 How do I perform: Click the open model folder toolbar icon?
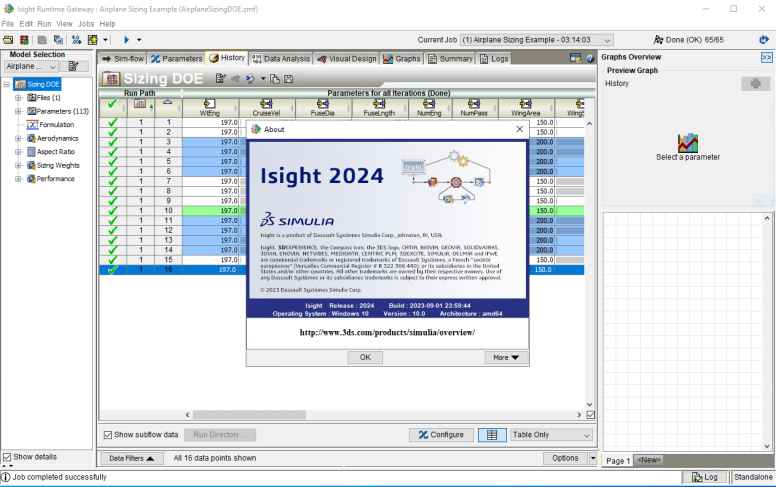9,39
